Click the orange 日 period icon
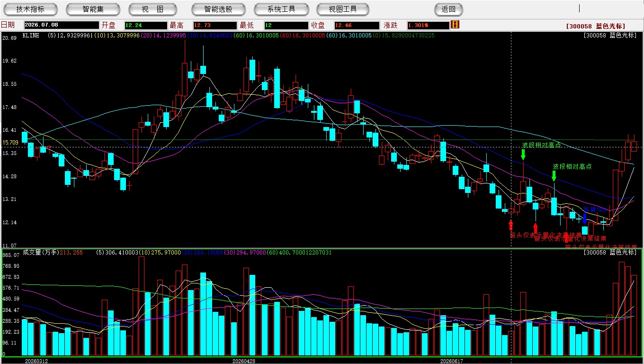Image resolution: width=644 pixels, height=364 pixels. click(x=456, y=25)
